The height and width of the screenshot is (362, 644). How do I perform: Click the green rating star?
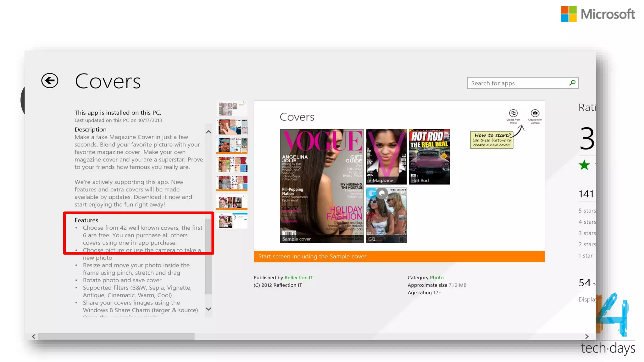pos(584,165)
